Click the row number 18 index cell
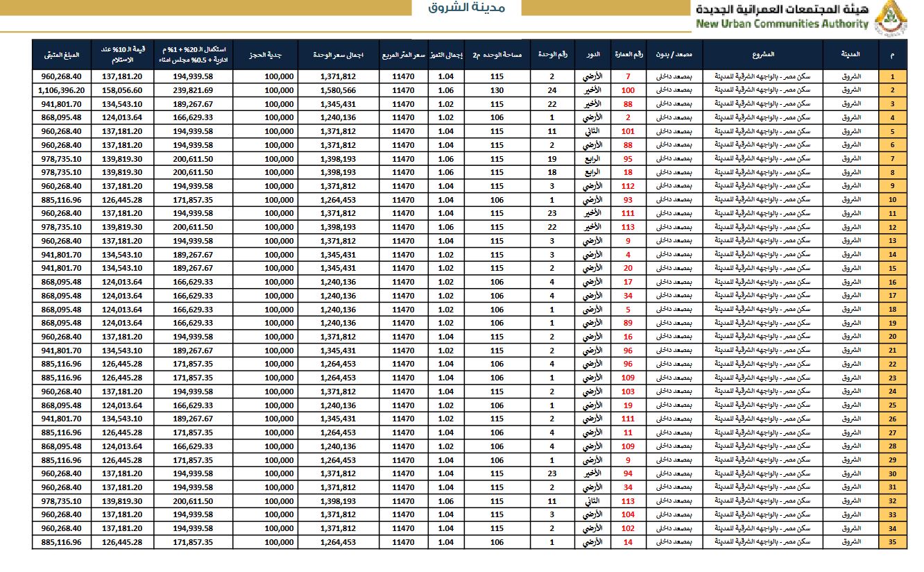The width and height of the screenshot is (924, 572). click(892, 310)
